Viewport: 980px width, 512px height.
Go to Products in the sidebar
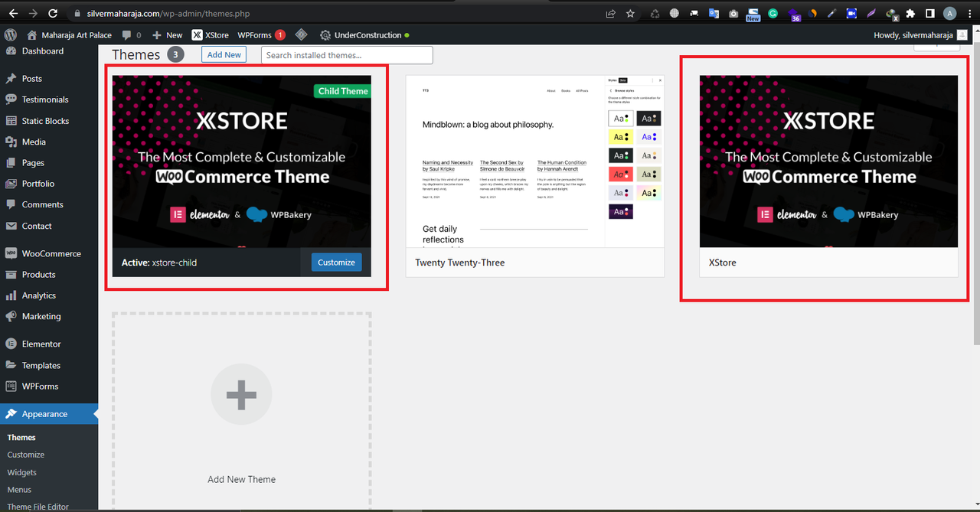click(38, 274)
